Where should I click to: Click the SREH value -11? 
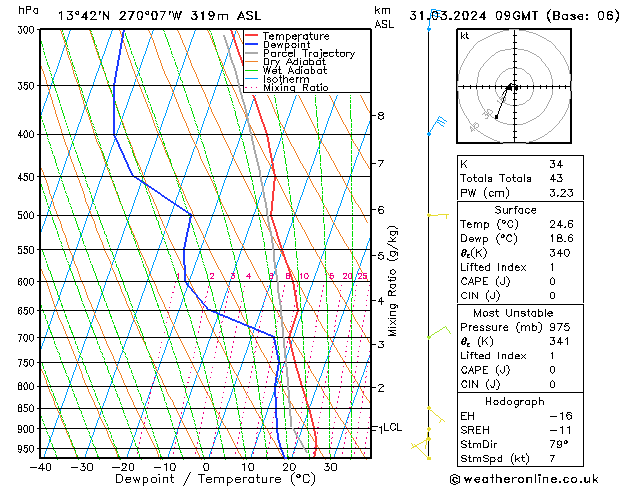tap(560, 430)
